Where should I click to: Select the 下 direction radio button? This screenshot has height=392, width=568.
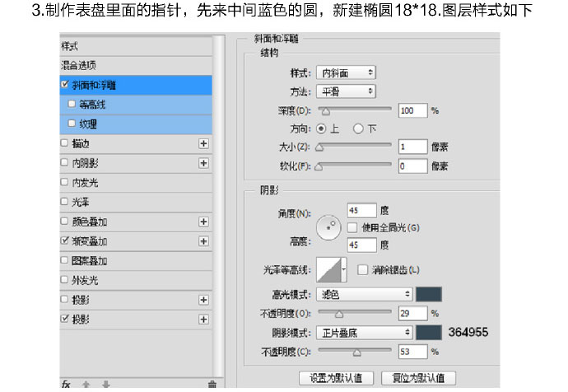click(x=358, y=128)
